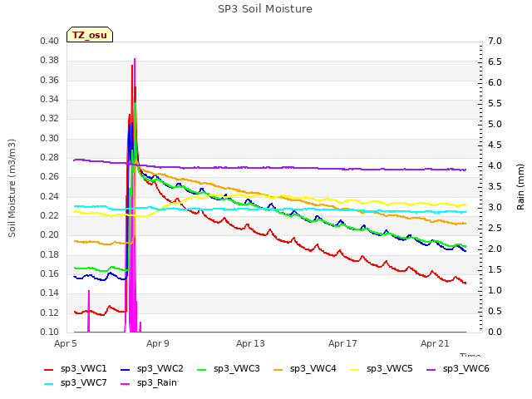Click the red VWC1 line end point

[x=465, y=283]
